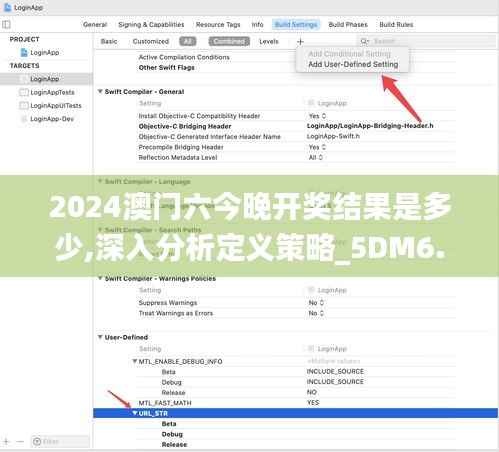
Task: Select Beta row under URL_STR
Action: pos(169,424)
